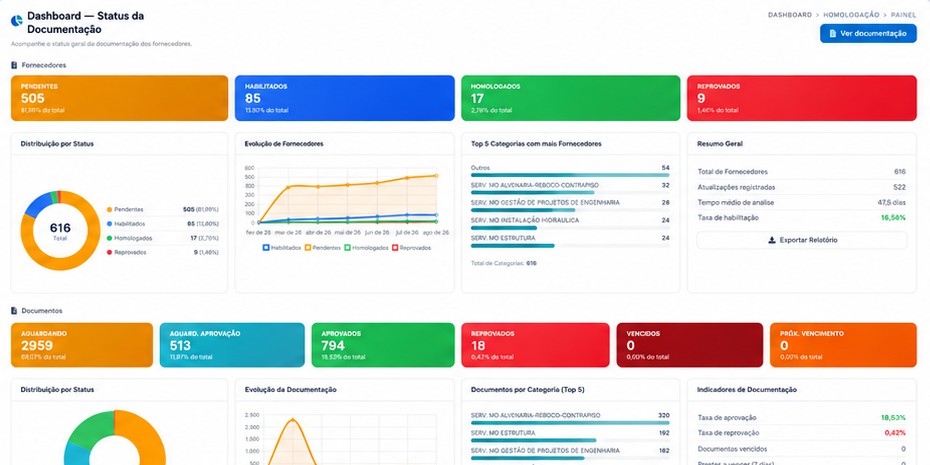This screenshot has height=465, width=930.
Task: Open the Habilitados 85 supplier card
Action: pos(345,98)
